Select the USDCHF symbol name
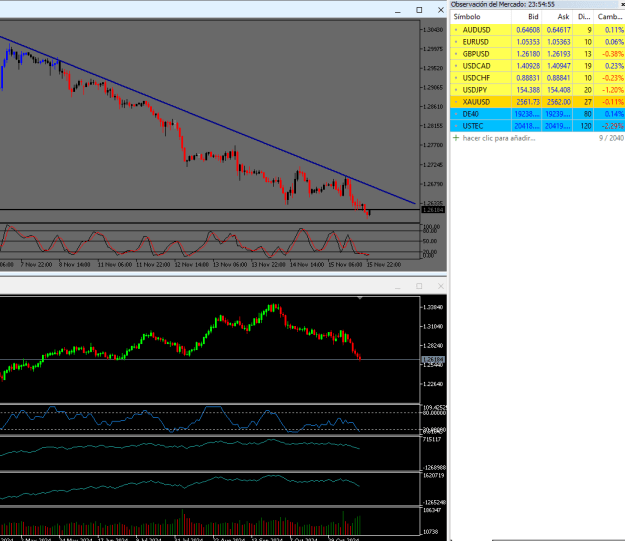 click(476, 78)
